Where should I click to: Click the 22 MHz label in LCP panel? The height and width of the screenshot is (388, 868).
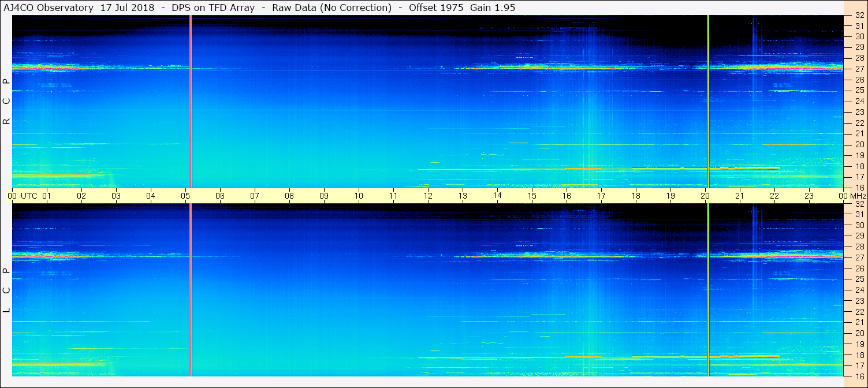[x=859, y=312]
